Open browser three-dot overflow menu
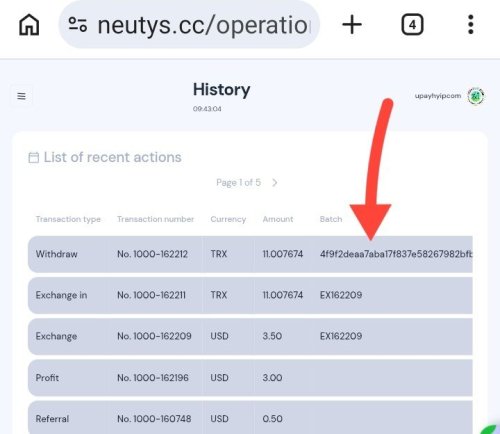The width and height of the screenshot is (500, 434). (x=471, y=24)
